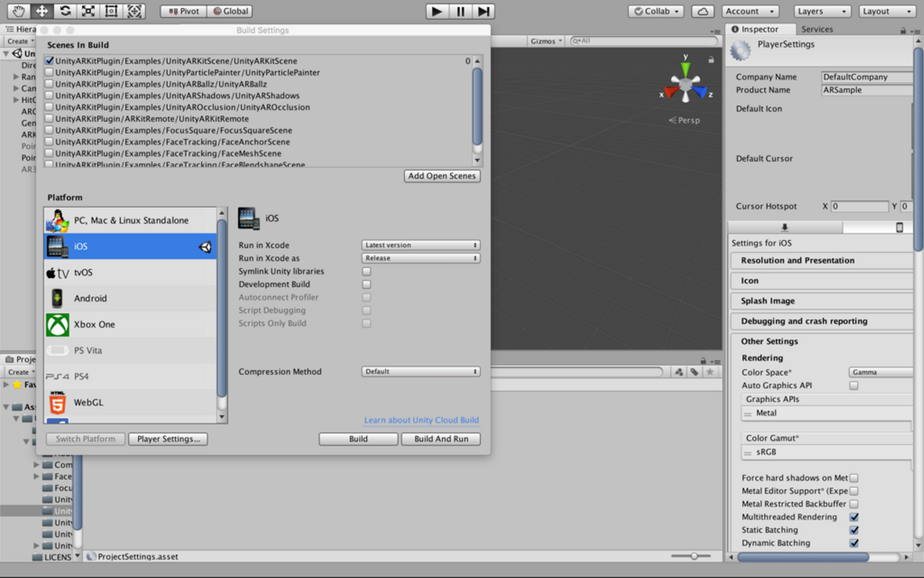The image size is (924, 578).
Task: Open Learn about Unity Cloud Build link
Action: pos(422,420)
